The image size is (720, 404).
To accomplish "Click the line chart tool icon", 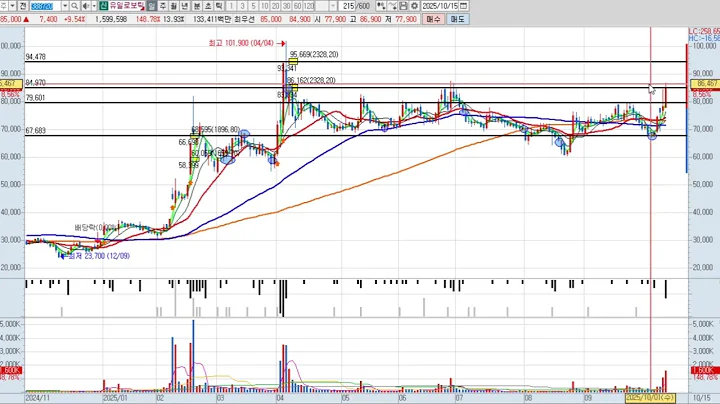I will [392, 6].
